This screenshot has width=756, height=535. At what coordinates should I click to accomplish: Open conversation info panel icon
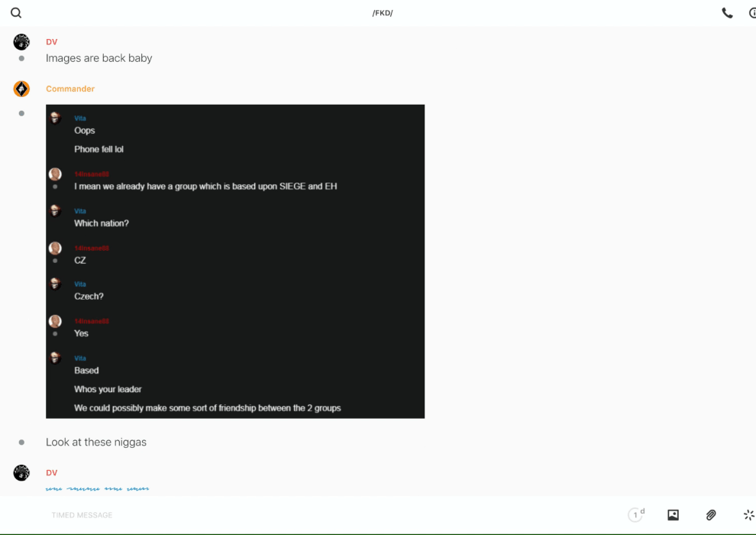point(752,13)
